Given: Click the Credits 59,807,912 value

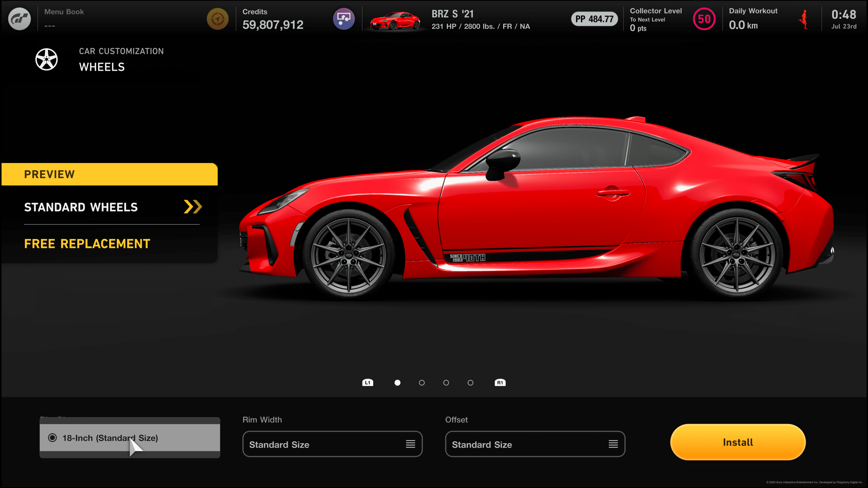Looking at the screenshot, I should (x=273, y=25).
